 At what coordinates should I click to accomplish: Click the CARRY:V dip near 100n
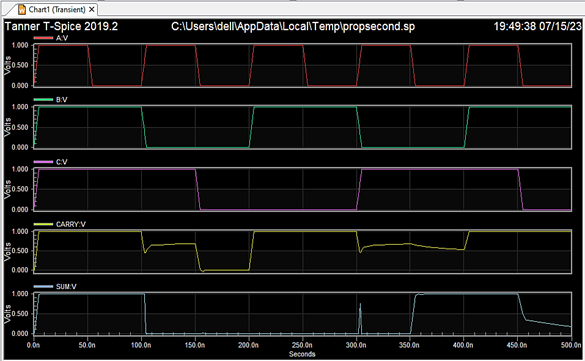click(x=145, y=252)
